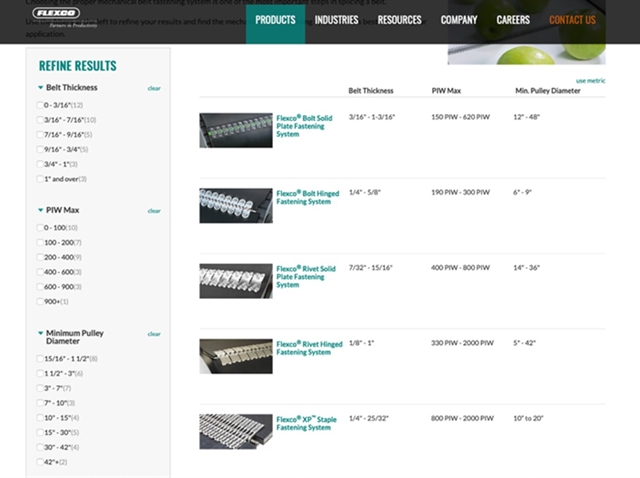Click the Bolt Solid Plate product thumbnail
640x478 pixels.
point(236,130)
